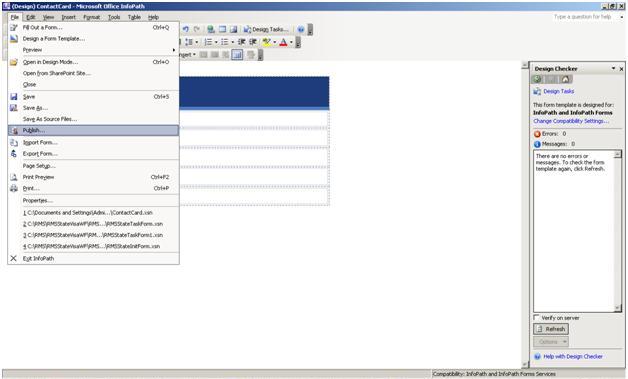The image size is (628, 379).
Task: Click Publish in the File menu
Action: [93, 130]
